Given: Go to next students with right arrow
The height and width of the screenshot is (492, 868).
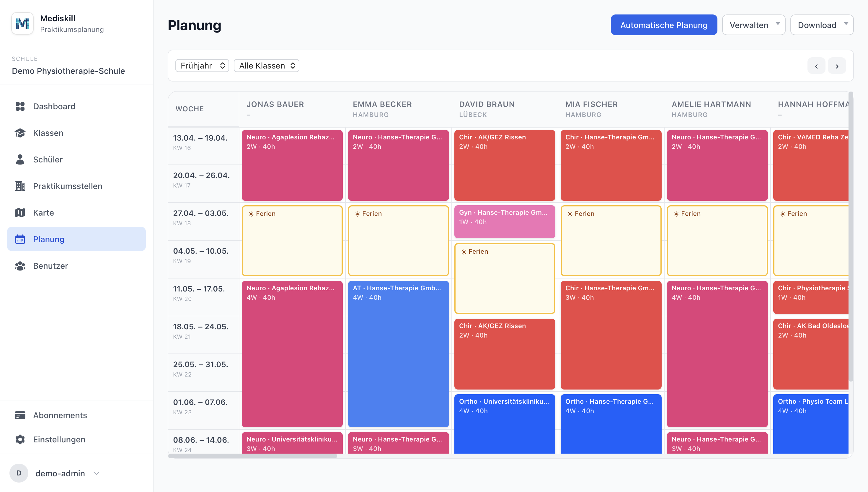Looking at the screenshot, I should [837, 66].
